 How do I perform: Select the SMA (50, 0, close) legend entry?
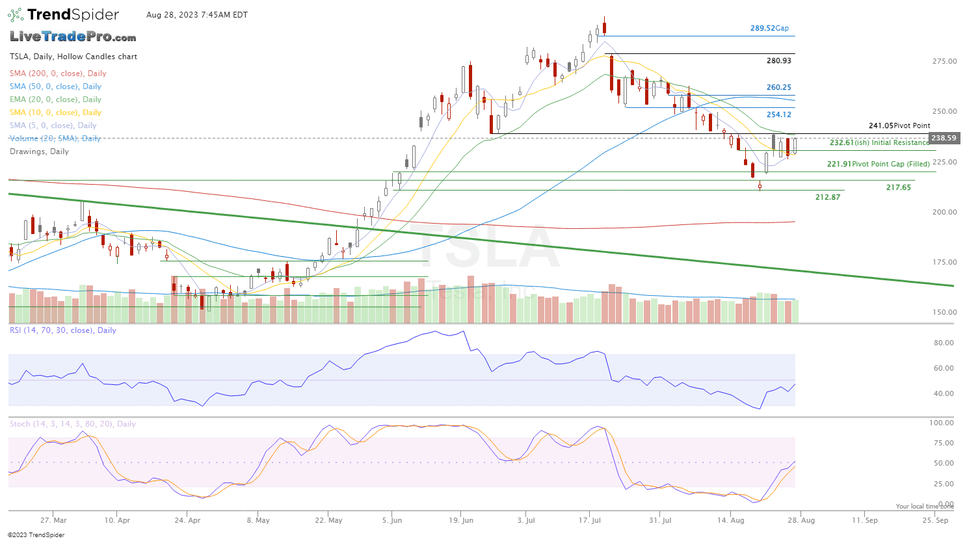tap(55, 86)
